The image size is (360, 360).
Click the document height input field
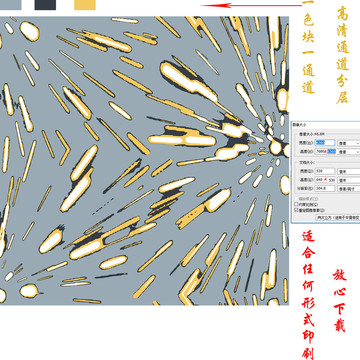pos(325,180)
